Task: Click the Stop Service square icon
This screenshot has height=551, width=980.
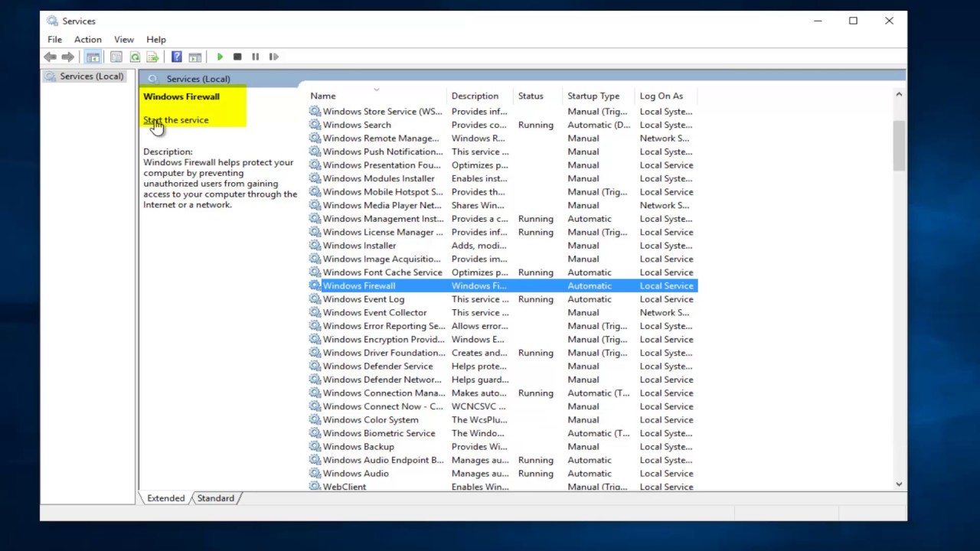Action: tap(237, 57)
